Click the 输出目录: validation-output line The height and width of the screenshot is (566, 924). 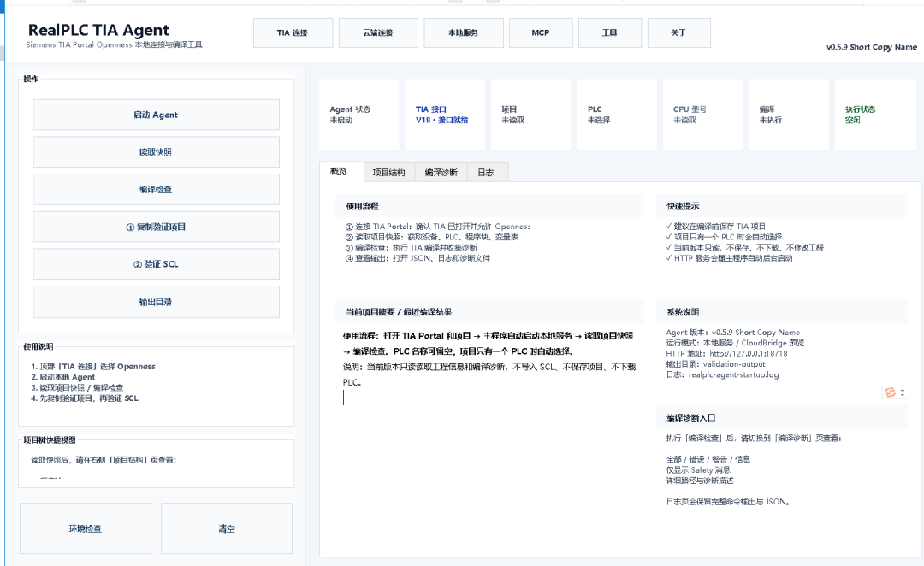(x=716, y=364)
